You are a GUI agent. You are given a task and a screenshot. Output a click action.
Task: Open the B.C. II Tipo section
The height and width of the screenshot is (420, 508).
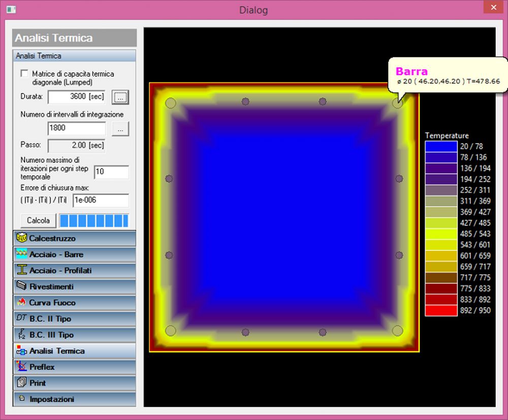[x=75, y=318]
